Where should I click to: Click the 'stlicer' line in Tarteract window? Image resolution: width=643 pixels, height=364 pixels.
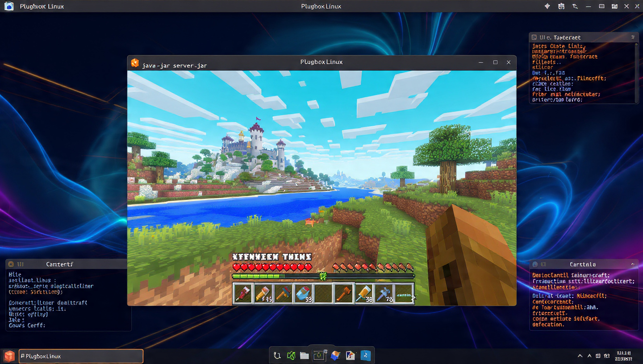[543, 67]
